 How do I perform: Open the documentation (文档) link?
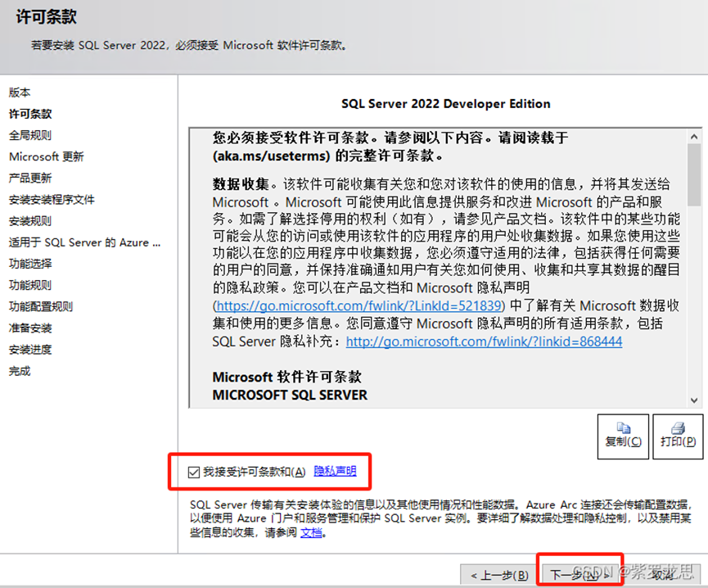point(312,533)
